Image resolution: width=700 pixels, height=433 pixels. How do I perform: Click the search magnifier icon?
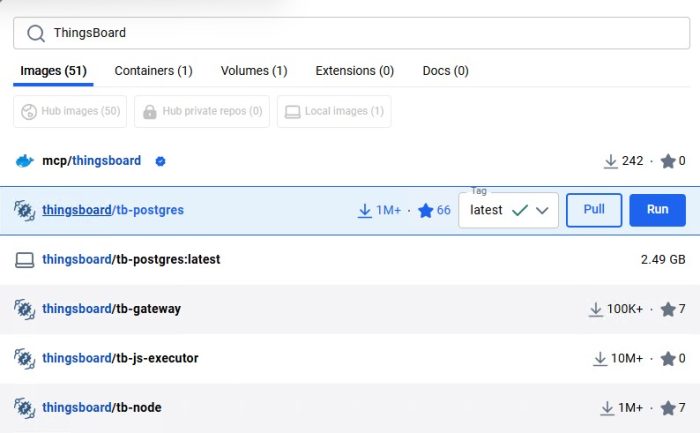point(35,33)
